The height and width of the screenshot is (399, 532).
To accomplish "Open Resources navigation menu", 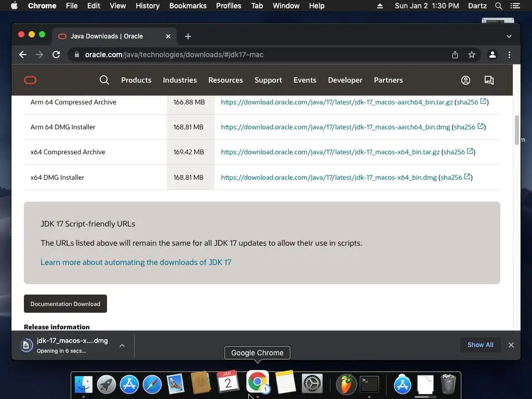I will tap(225, 80).
